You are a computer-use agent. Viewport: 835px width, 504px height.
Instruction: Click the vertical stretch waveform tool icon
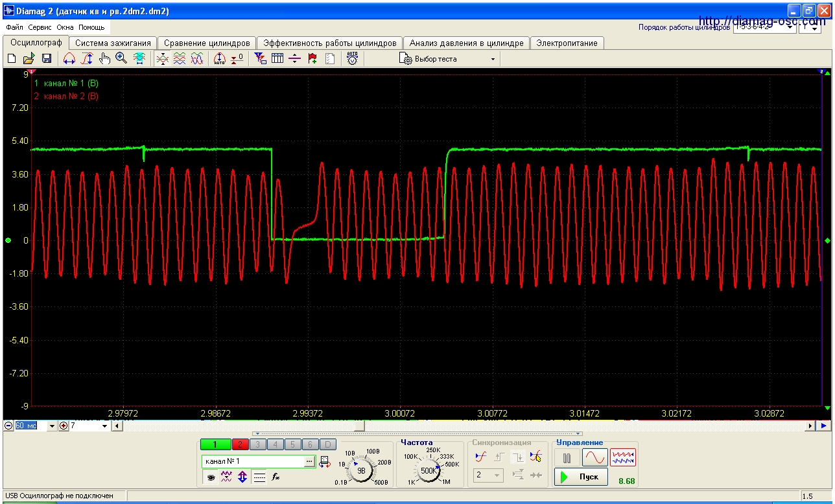point(87,59)
